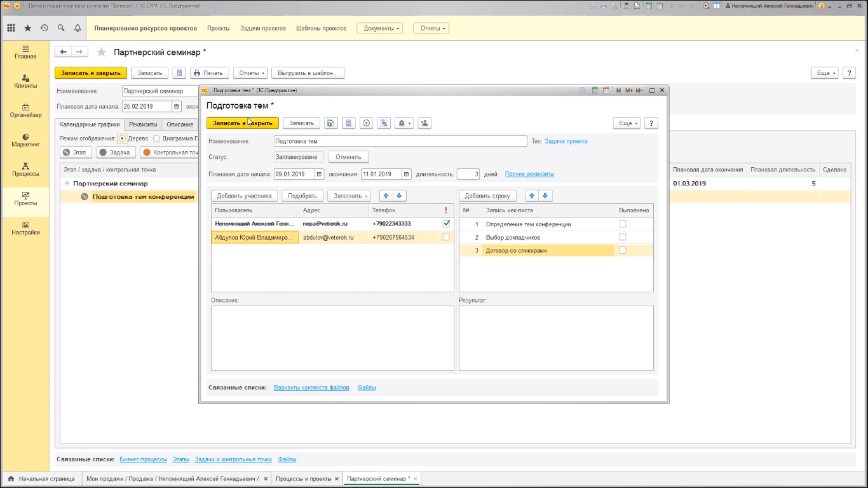Click the list icon in Подготовка тем toolbar
This screenshot has height=488, width=868.
click(x=348, y=123)
